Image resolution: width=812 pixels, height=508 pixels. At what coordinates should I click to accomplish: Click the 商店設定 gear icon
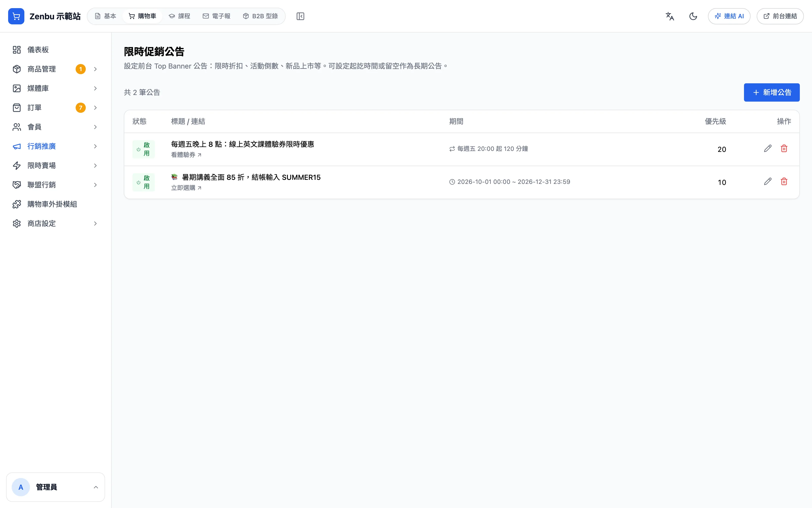click(17, 224)
